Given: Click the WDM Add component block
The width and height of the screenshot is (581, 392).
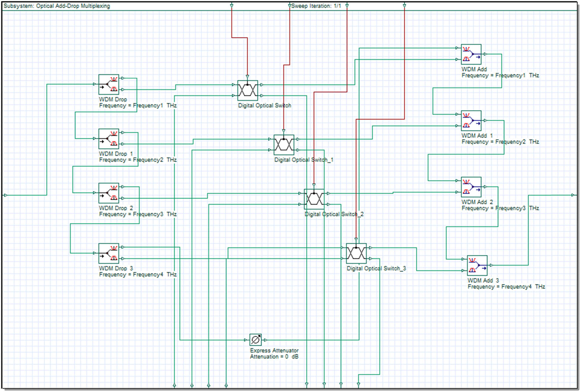Looking at the screenshot, I should [x=471, y=54].
